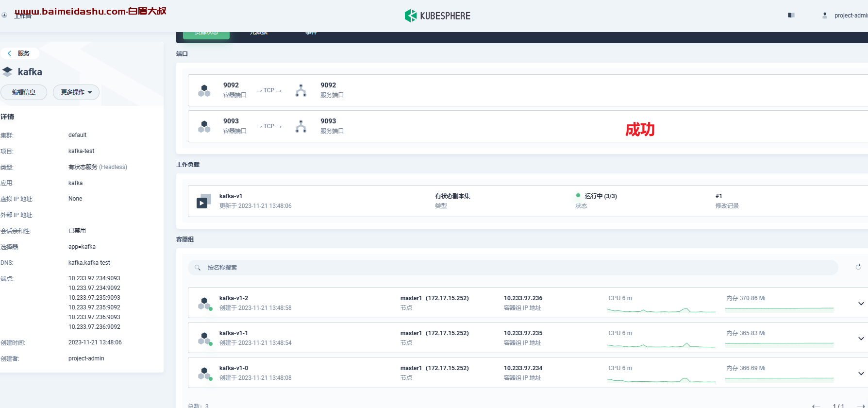The width and height of the screenshot is (868, 408).
Task: Click cluster value default
Action: point(77,135)
